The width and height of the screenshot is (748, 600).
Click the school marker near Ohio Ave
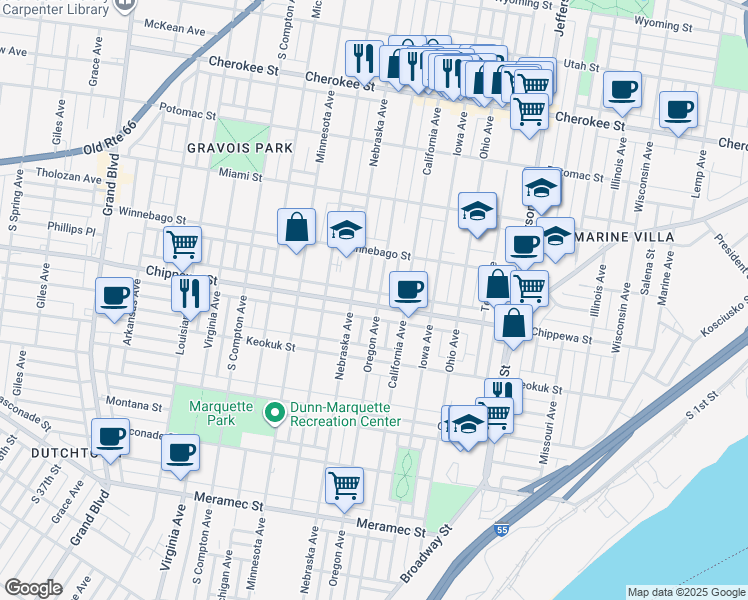(x=477, y=210)
